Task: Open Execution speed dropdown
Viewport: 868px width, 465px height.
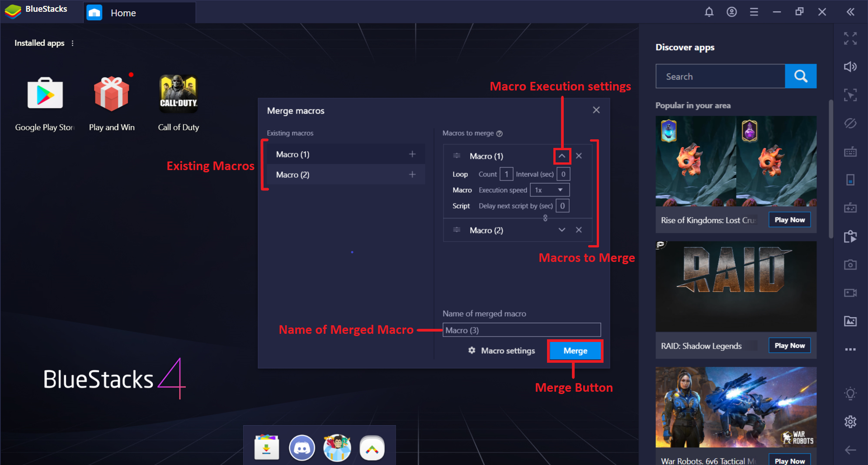Action: tap(550, 190)
